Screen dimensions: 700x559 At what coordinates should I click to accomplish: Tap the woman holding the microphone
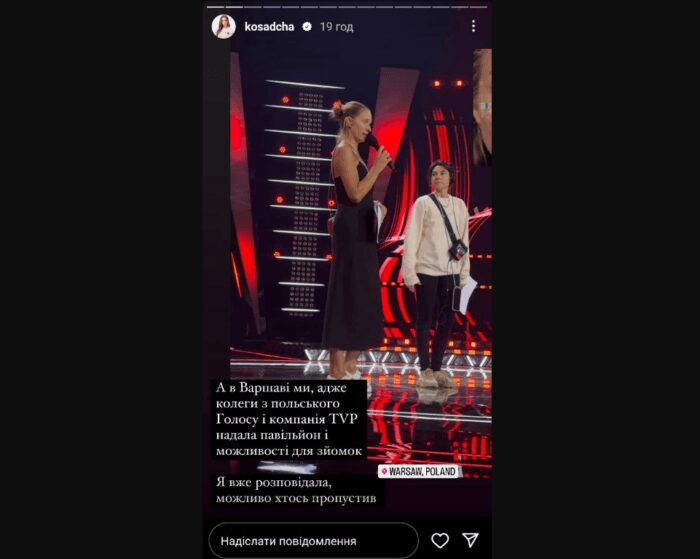pyautogui.click(x=356, y=239)
